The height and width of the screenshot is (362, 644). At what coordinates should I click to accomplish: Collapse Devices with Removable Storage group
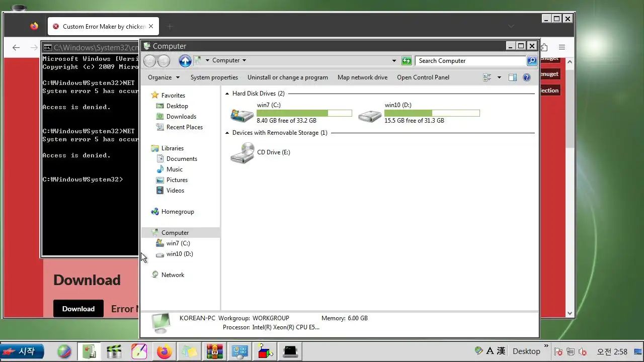click(x=227, y=133)
